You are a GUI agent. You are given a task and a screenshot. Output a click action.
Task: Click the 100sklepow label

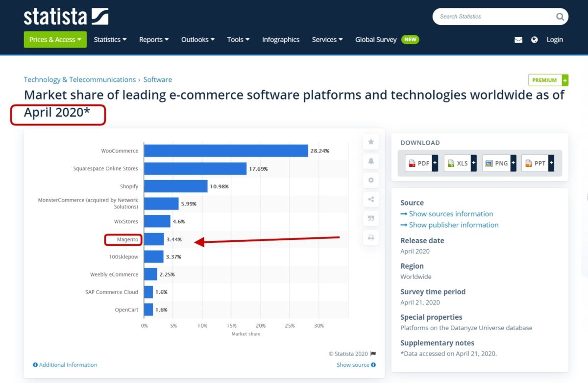pos(123,256)
